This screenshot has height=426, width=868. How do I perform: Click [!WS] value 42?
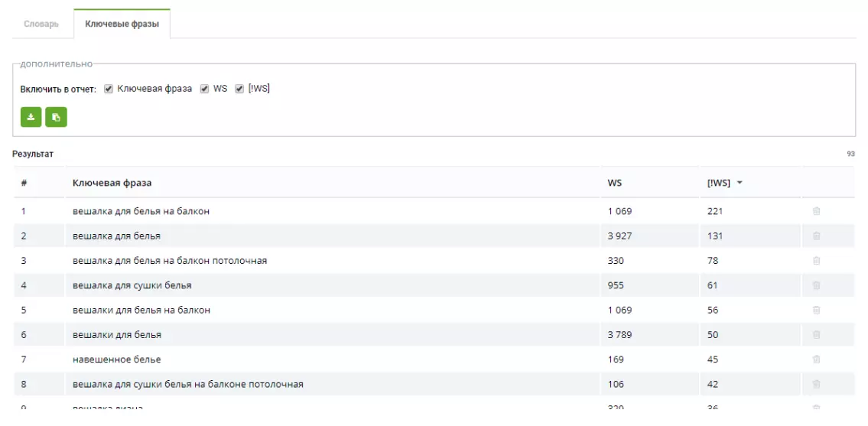[713, 384]
